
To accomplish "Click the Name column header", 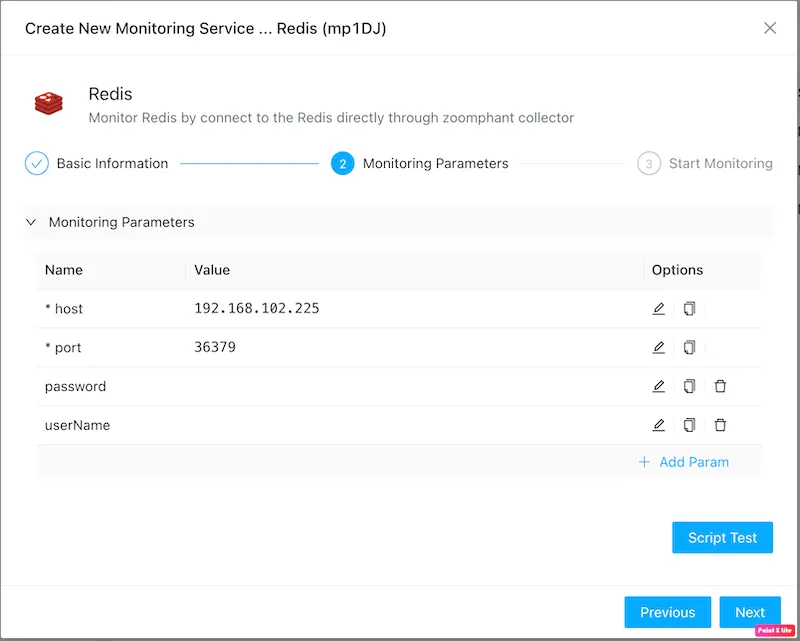I will pos(64,270).
